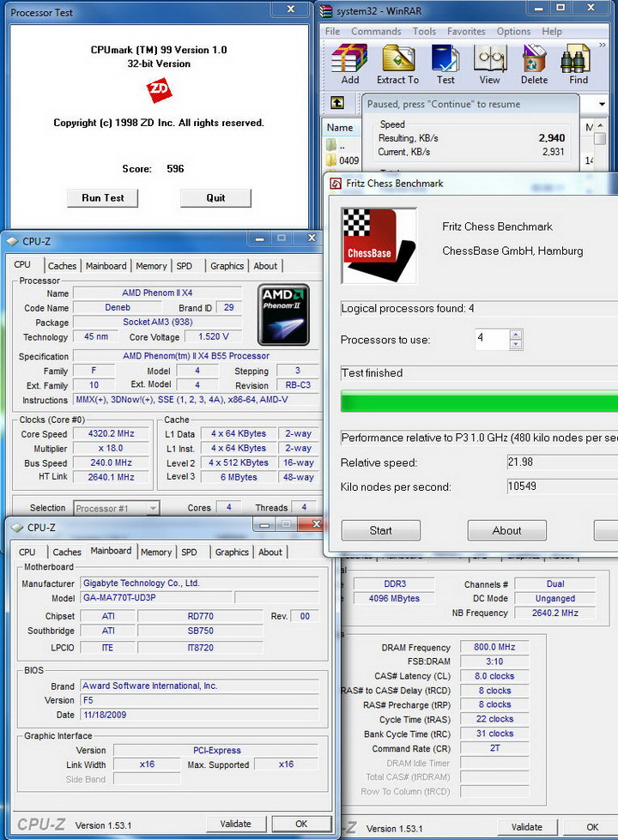The width and height of the screenshot is (618, 840).
Task: Click the BIOS date 11/18/2009 field
Action: pyautogui.click(x=200, y=715)
